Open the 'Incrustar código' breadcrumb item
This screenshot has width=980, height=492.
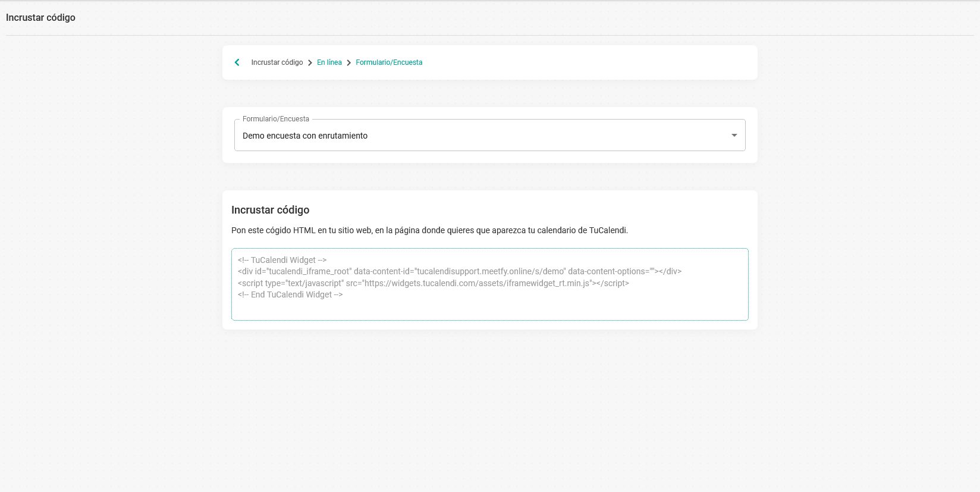[277, 62]
